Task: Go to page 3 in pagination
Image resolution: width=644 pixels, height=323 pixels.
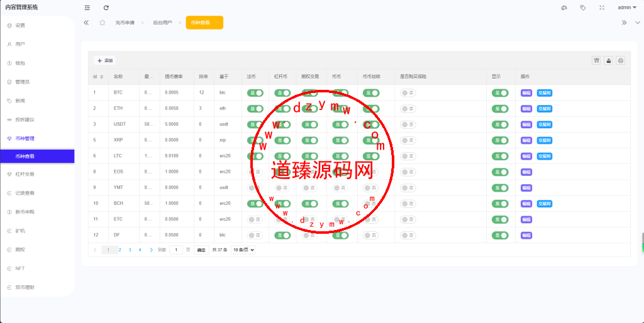Action: pos(130,249)
